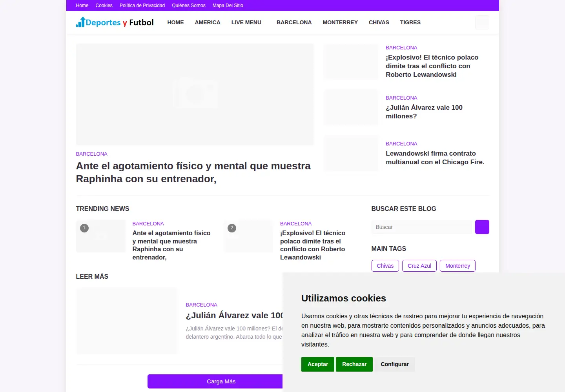Open the large featured article image
Viewport: 565px width, 392px height.
pyautogui.click(x=195, y=94)
